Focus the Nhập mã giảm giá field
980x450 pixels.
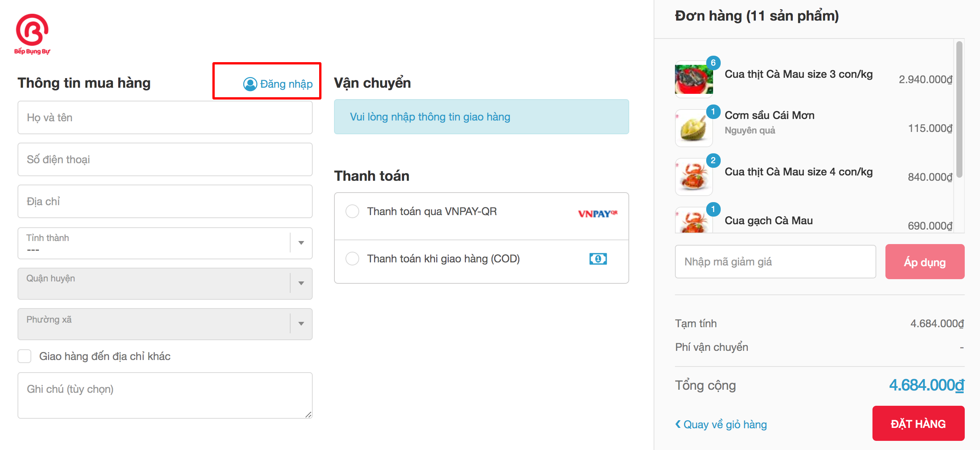(775, 262)
